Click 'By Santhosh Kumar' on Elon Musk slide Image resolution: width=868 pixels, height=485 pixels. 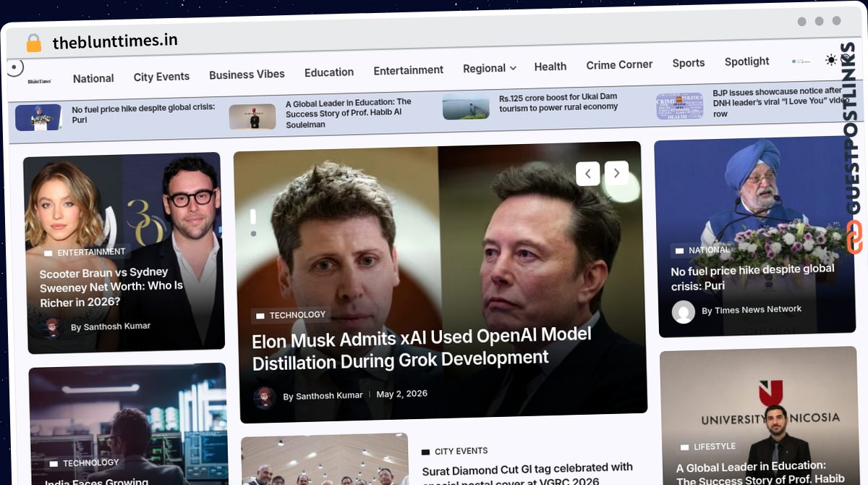[323, 396]
